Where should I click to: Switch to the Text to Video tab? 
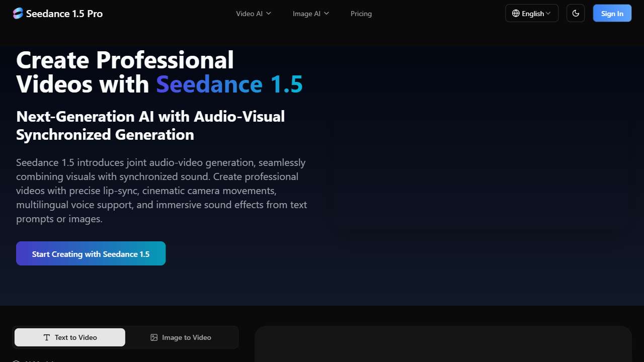(70, 337)
